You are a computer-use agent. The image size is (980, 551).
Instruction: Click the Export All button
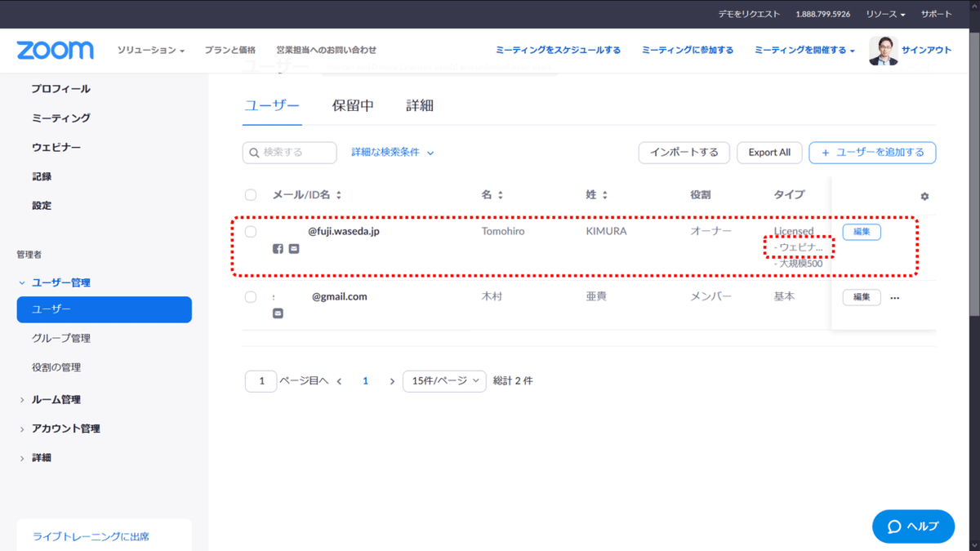769,153
